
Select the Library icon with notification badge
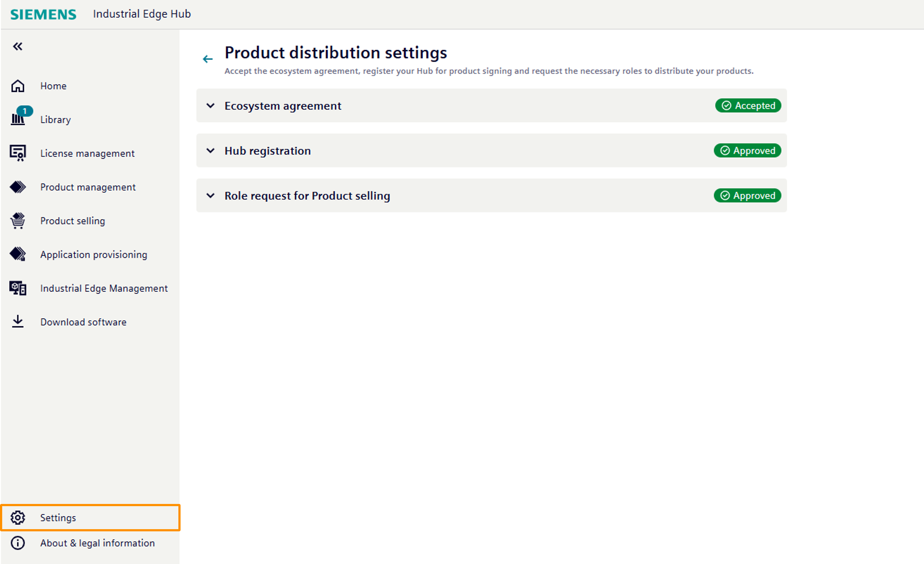[17, 119]
